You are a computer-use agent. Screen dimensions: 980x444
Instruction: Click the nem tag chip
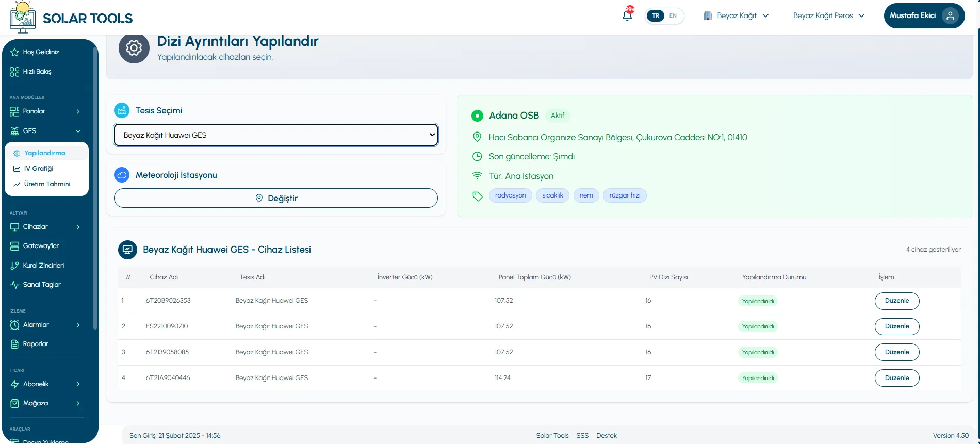click(x=586, y=195)
